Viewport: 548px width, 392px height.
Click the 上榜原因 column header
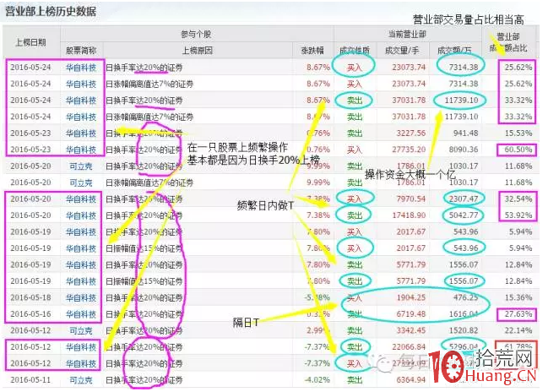pyautogui.click(x=197, y=51)
